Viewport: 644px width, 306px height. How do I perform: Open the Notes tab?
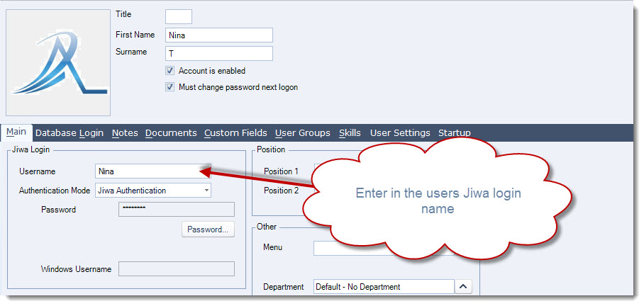tap(125, 133)
